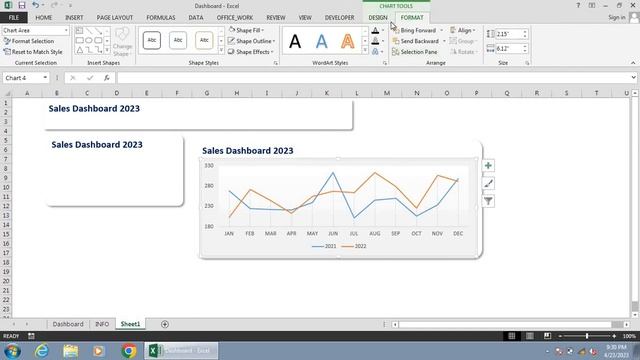This screenshot has width=640, height=360.
Task: Select the rectangle shape in Insert Shapes
Action: click(x=80, y=40)
